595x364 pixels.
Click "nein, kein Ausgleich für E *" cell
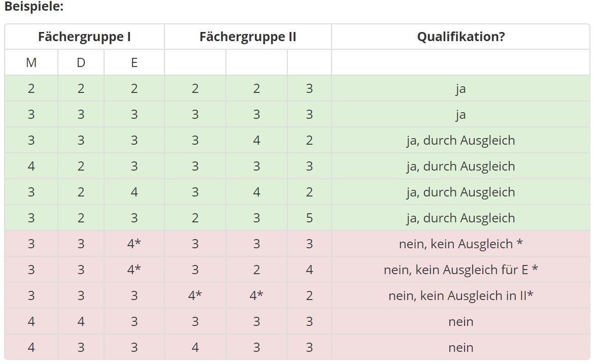click(x=460, y=270)
